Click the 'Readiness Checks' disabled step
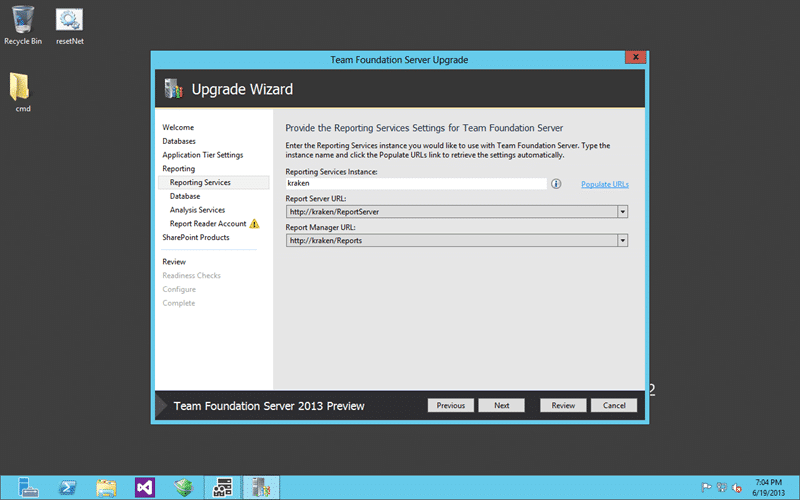 pos(191,275)
